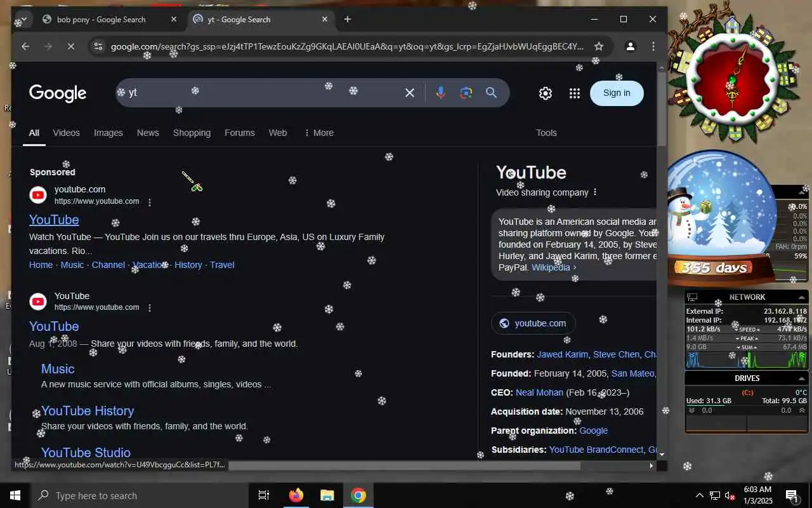Click the youtube.com website chip
The image size is (812, 508).
[x=533, y=323]
